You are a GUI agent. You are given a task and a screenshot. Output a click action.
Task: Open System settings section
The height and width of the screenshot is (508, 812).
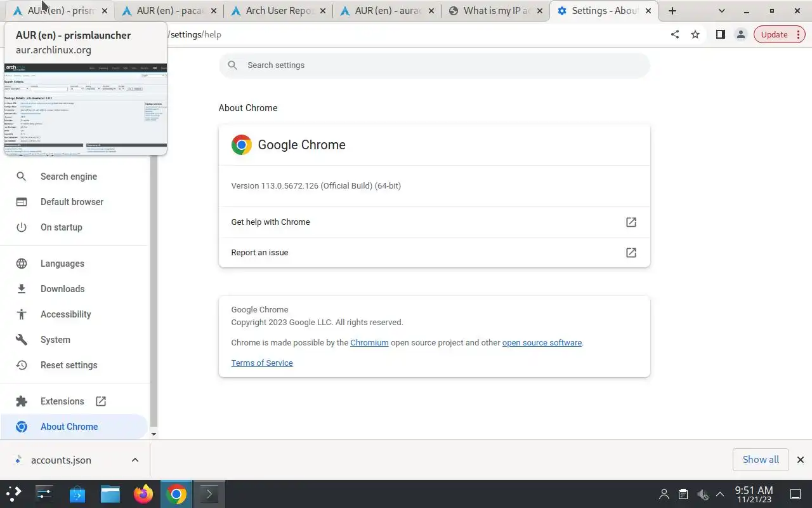(74, 340)
